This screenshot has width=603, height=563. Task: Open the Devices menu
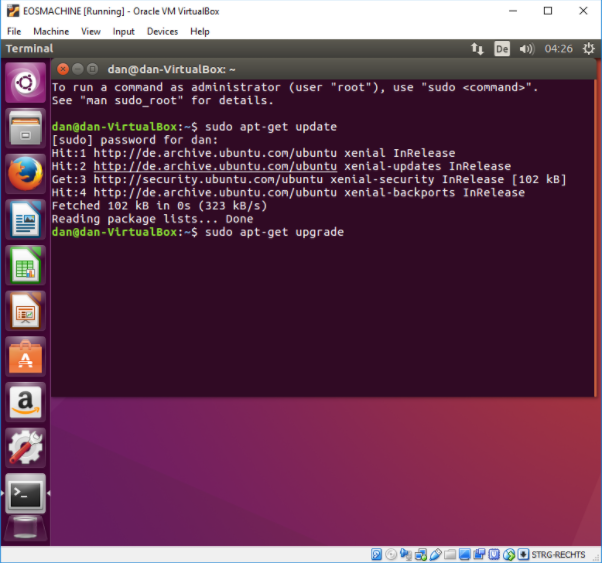tap(162, 32)
